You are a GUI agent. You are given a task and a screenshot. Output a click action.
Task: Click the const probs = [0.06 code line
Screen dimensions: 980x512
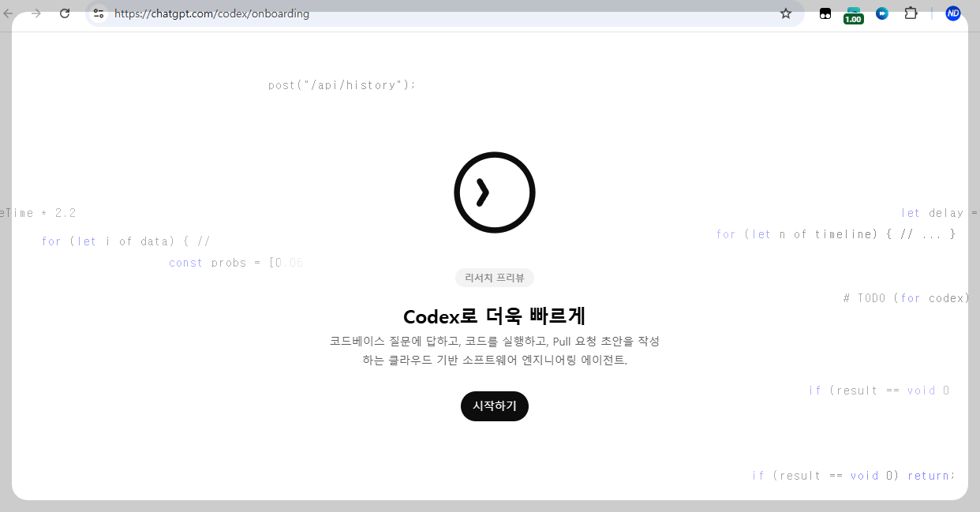click(236, 263)
